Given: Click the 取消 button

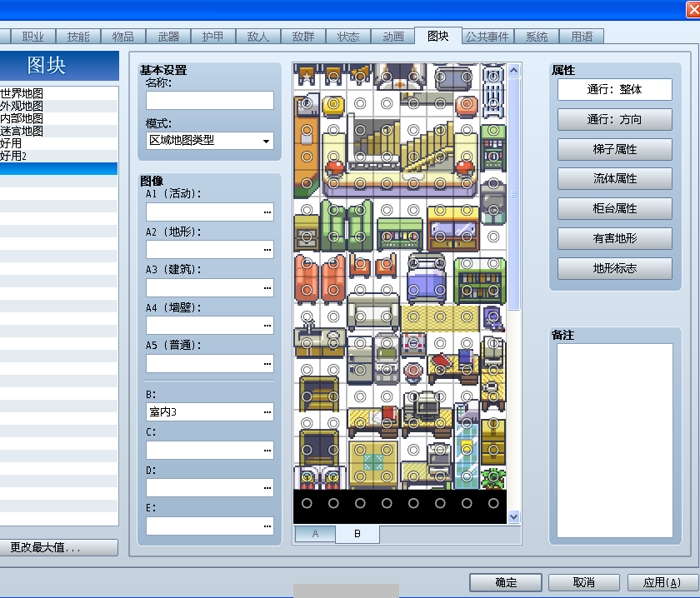Looking at the screenshot, I should tap(584, 582).
